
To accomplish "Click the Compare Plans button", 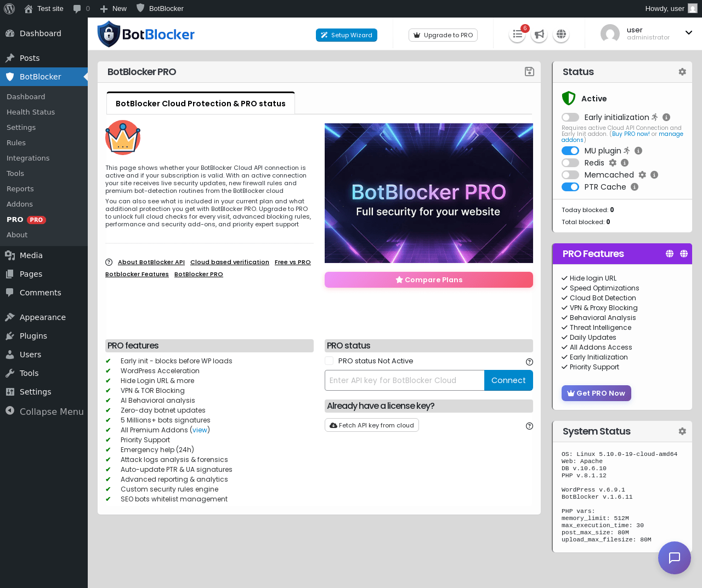I will [x=429, y=279].
